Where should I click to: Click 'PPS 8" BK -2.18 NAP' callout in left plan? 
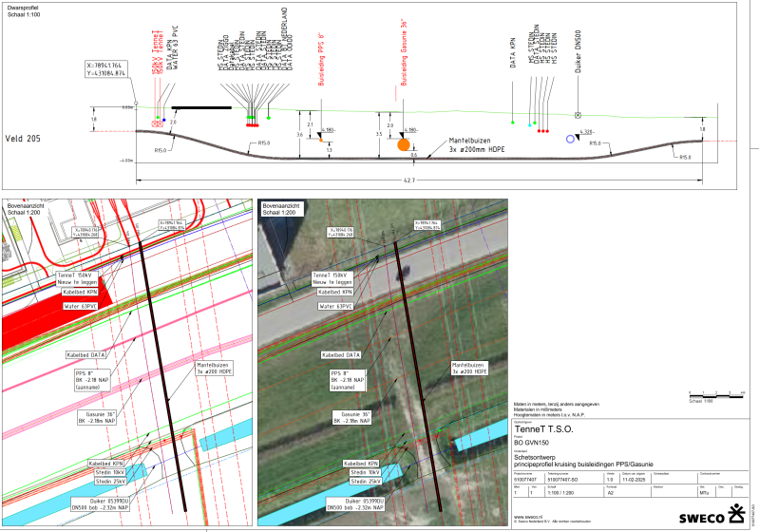pos(91,380)
